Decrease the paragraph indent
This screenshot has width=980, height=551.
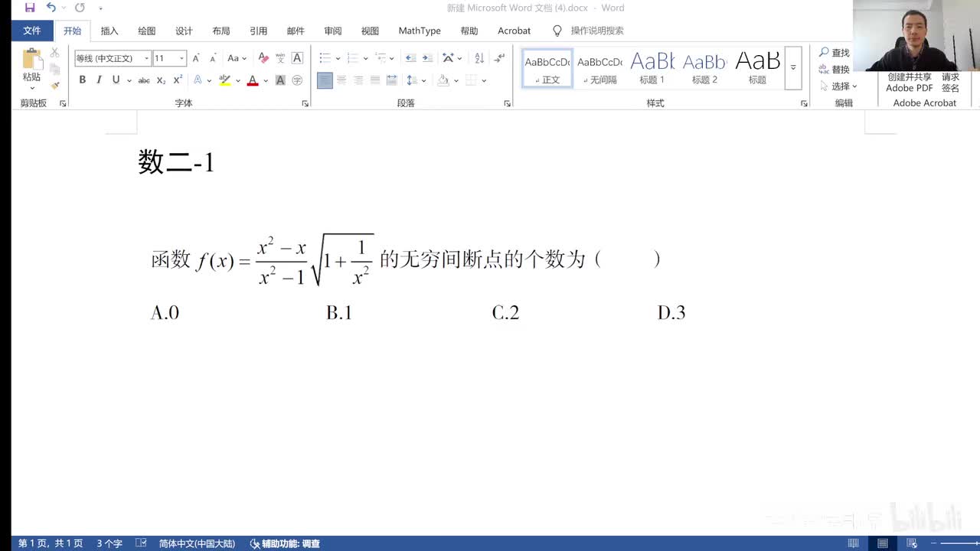click(410, 58)
